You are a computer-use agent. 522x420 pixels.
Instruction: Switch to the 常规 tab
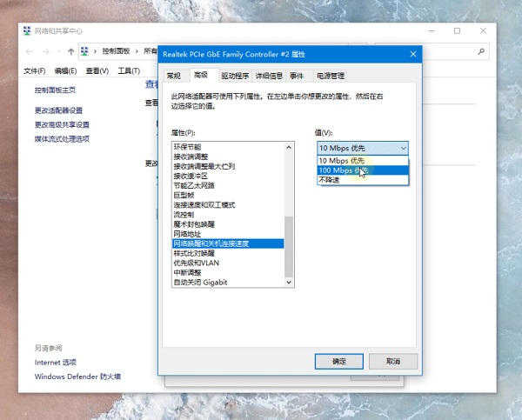pyautogui.click(x=174, y=76)
